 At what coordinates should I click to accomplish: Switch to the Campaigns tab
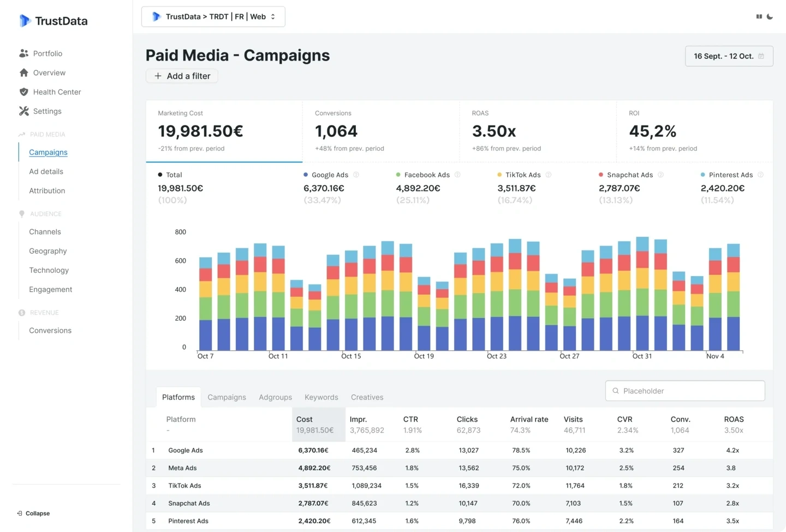pyautogui.click(x=227, y=397)
